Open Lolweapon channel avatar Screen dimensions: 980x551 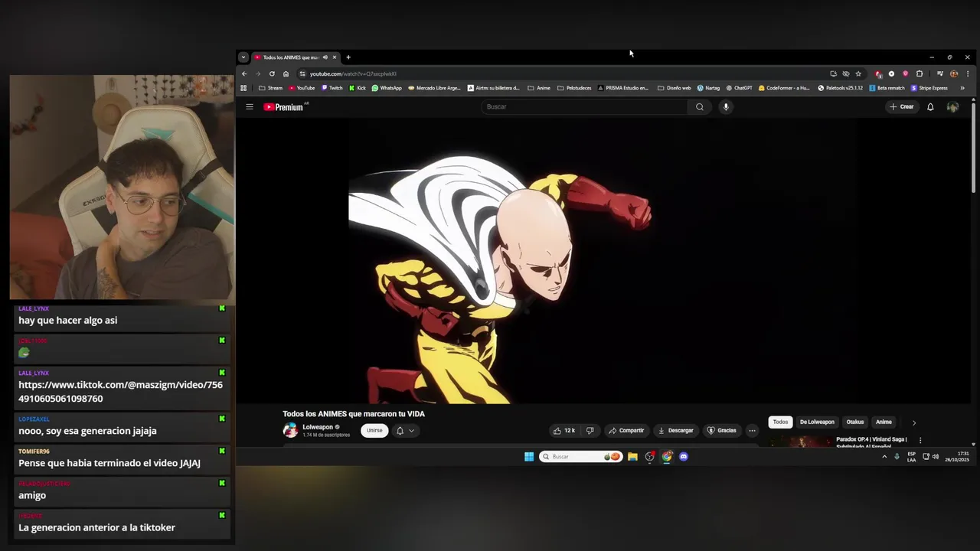290,430
